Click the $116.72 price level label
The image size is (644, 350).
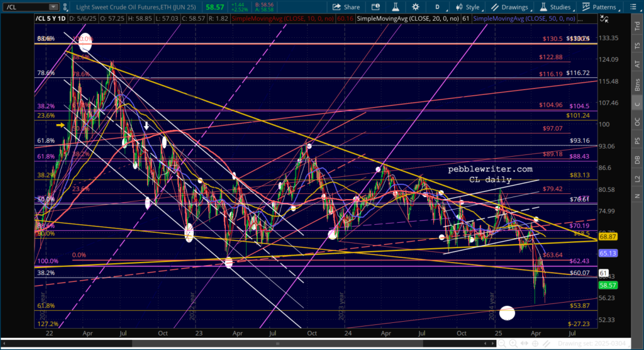tap(578, 73)
